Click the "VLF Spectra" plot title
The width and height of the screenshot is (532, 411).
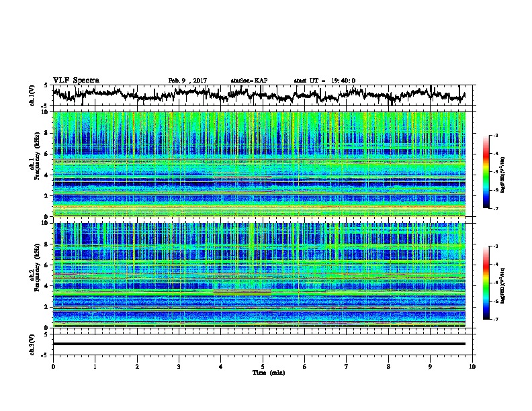(76, 81)
